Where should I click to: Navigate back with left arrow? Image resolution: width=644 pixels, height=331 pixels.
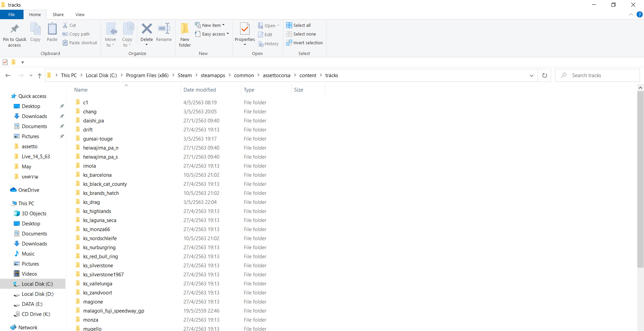(8, 75)
